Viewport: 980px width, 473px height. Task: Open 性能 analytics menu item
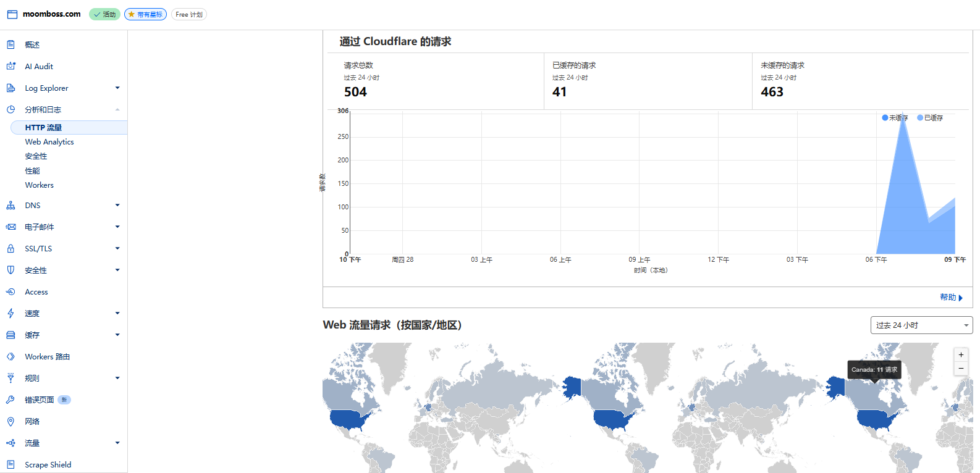click(x=32, y=170)
